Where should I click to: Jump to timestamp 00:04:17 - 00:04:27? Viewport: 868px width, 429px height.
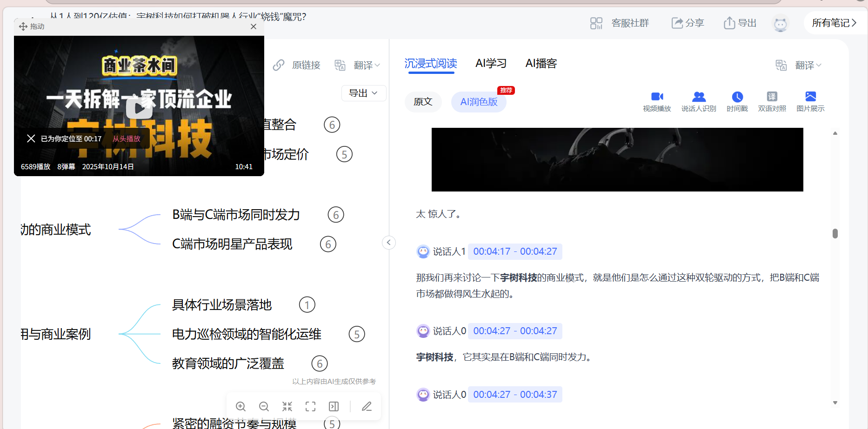(515, 251)
